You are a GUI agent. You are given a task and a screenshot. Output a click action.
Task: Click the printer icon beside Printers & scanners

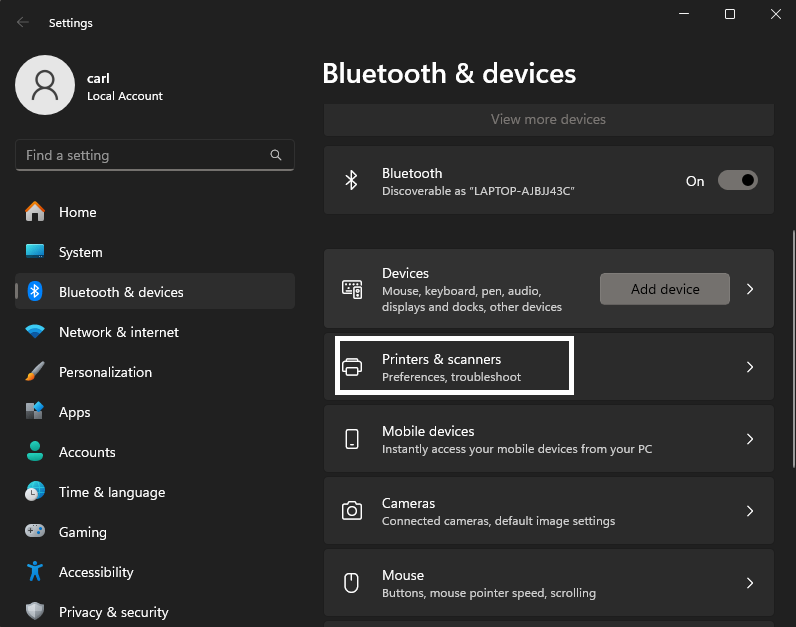352,367
